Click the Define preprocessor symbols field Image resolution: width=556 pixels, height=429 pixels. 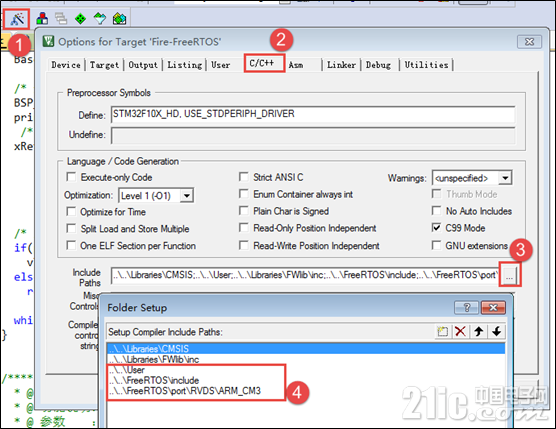313,114
